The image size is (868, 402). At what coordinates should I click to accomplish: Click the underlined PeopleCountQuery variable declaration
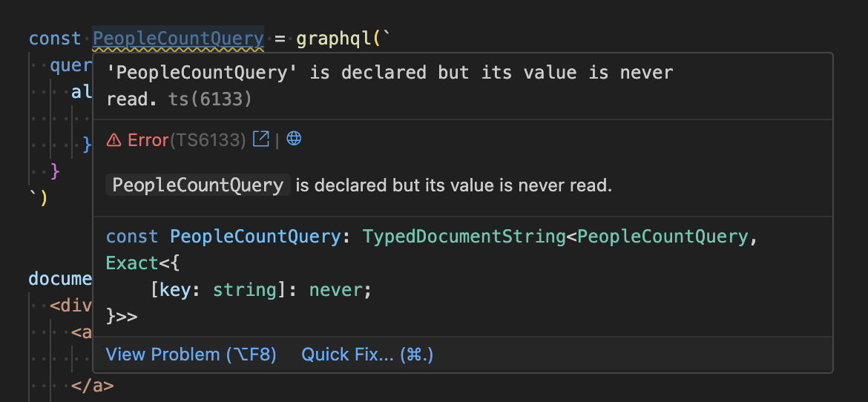point(178,38)
